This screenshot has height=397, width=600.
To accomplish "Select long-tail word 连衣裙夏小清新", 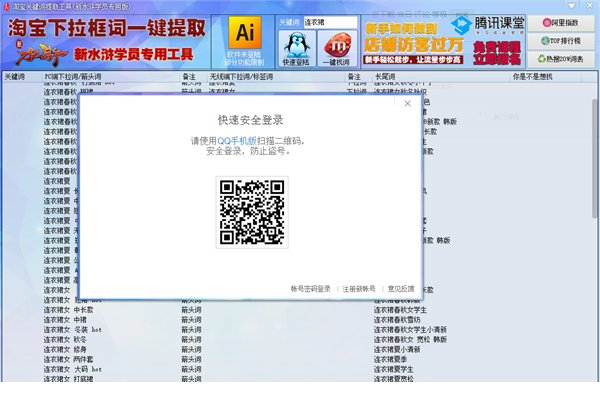I will pos(397,350).
